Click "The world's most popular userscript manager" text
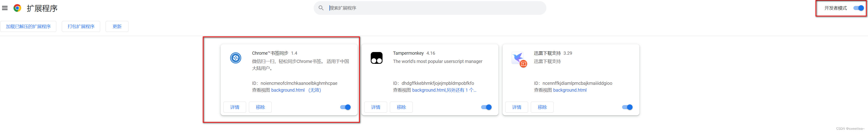868x132 pixels. (437, 61)
